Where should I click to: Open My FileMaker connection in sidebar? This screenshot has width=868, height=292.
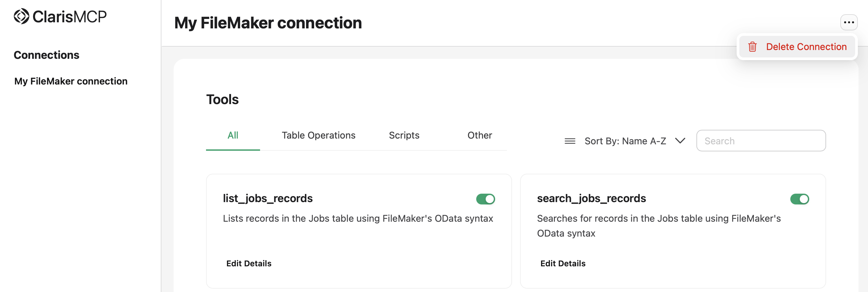pos(71,81)
